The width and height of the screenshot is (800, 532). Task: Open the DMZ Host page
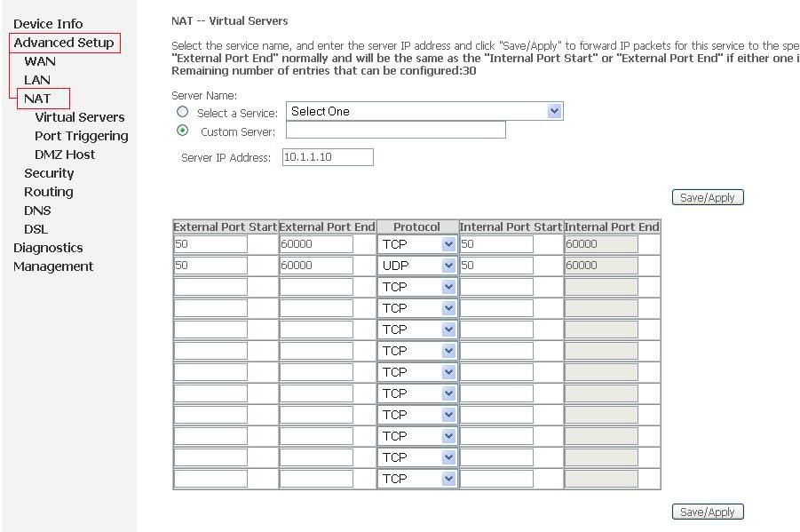65,155
